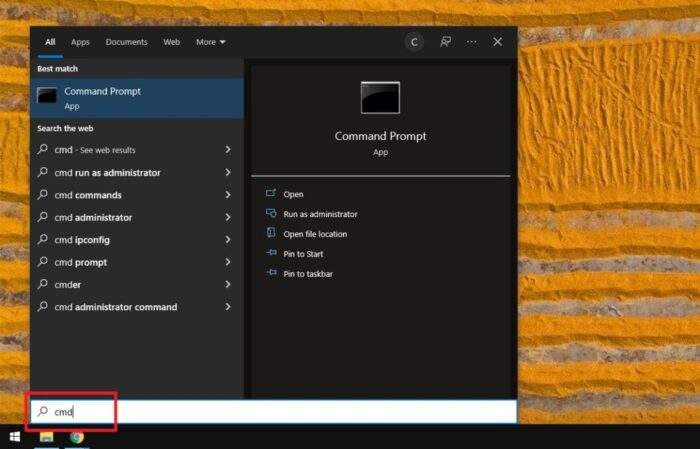The width and height of the screenshot is (700, 449).
Task: Click the Open file location icon
Action: tap(271, 233)
